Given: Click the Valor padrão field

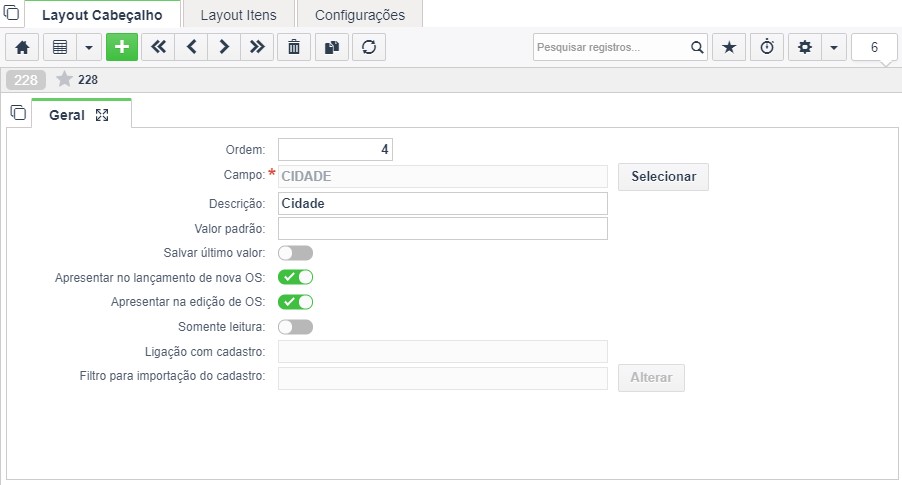Looking at the screenshot, I should (x=443, y=228).
